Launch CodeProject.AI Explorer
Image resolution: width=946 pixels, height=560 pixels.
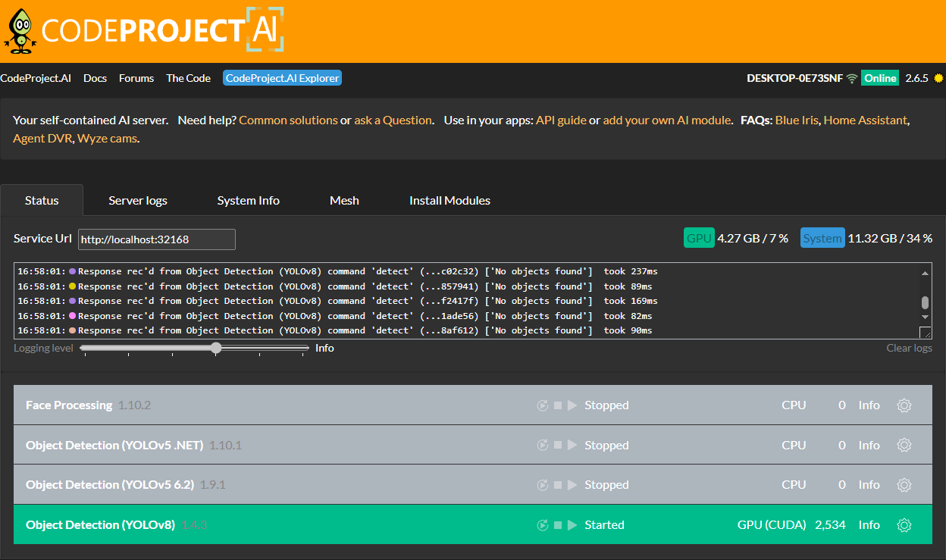pyautogui.click(x=282, y=78)
